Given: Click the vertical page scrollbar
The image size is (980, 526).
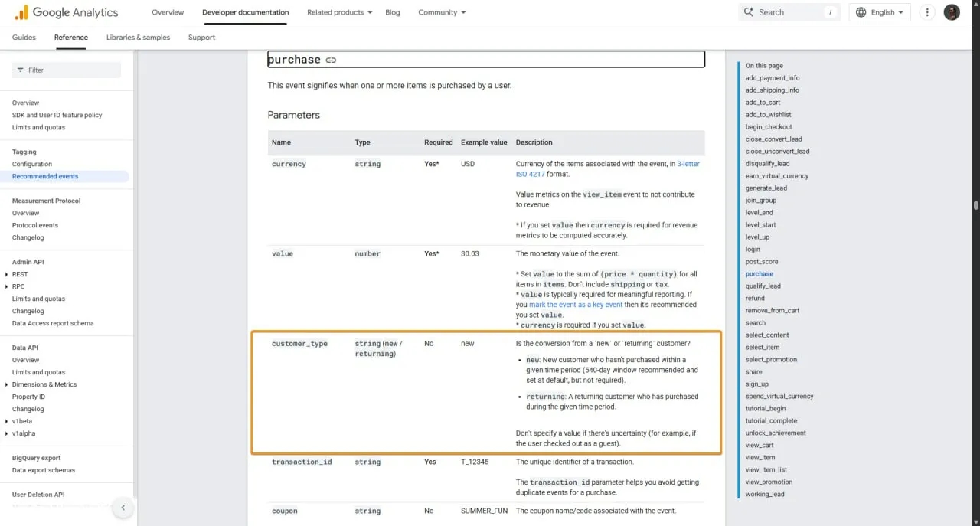Looking at the screenshot, I should coord(975,207).
